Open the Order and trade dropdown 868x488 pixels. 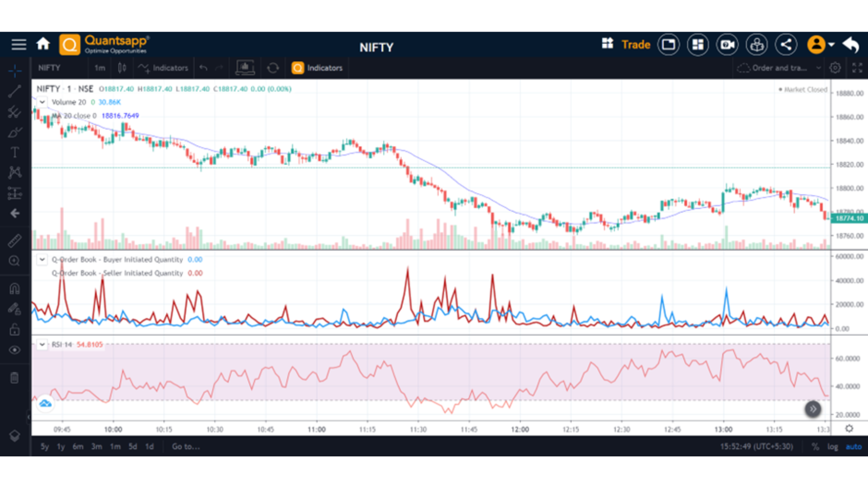tap(779, 68)
